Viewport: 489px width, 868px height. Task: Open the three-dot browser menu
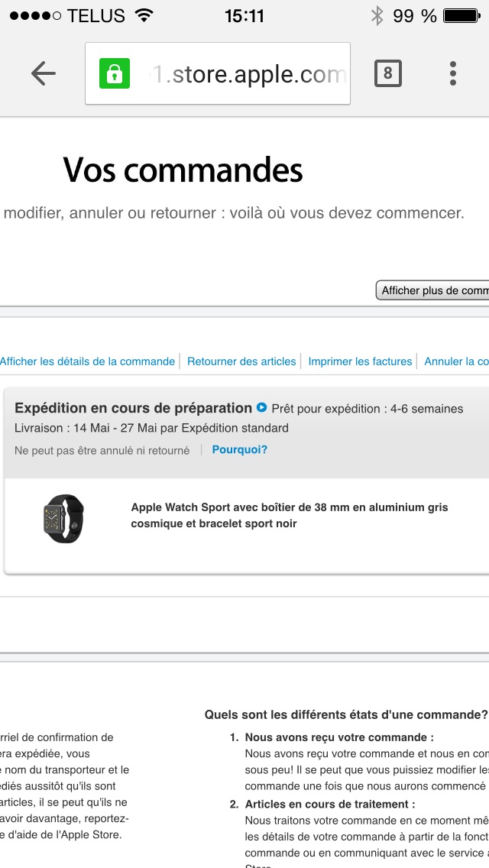453,73
